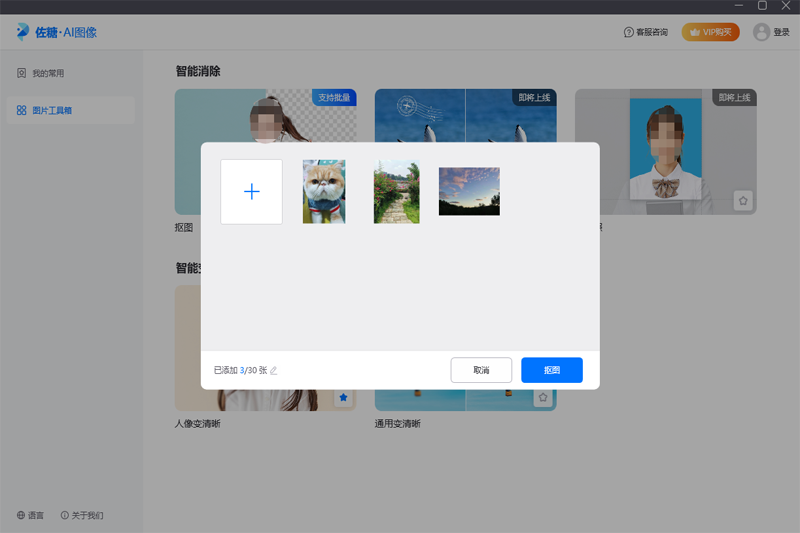Viewport: 800px width, 533px height.
Task: Click the pencil icon next to 已添加 3/30 张
Action: click(274, 371)
